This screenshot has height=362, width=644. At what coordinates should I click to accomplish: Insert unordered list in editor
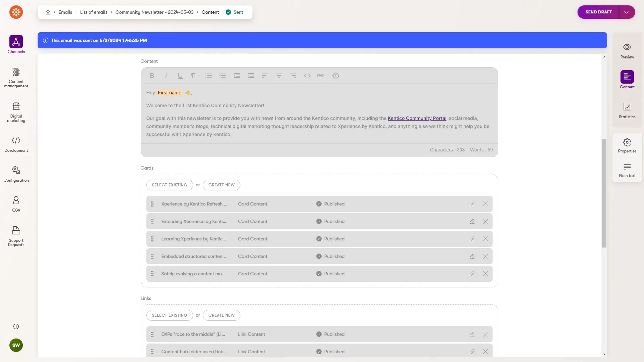[223, 76]
